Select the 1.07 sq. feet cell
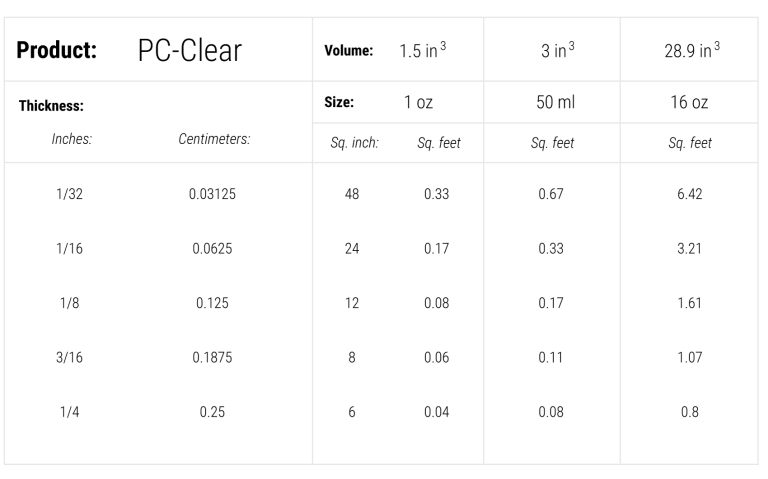 (689, 357)
